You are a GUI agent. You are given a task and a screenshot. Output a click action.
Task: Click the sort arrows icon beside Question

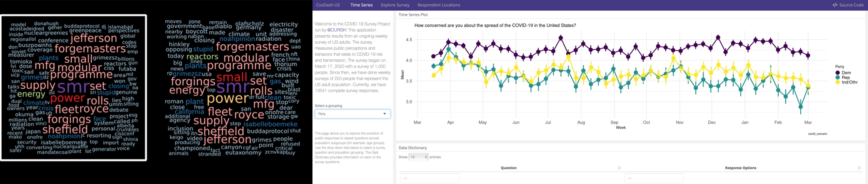point(619,168)
